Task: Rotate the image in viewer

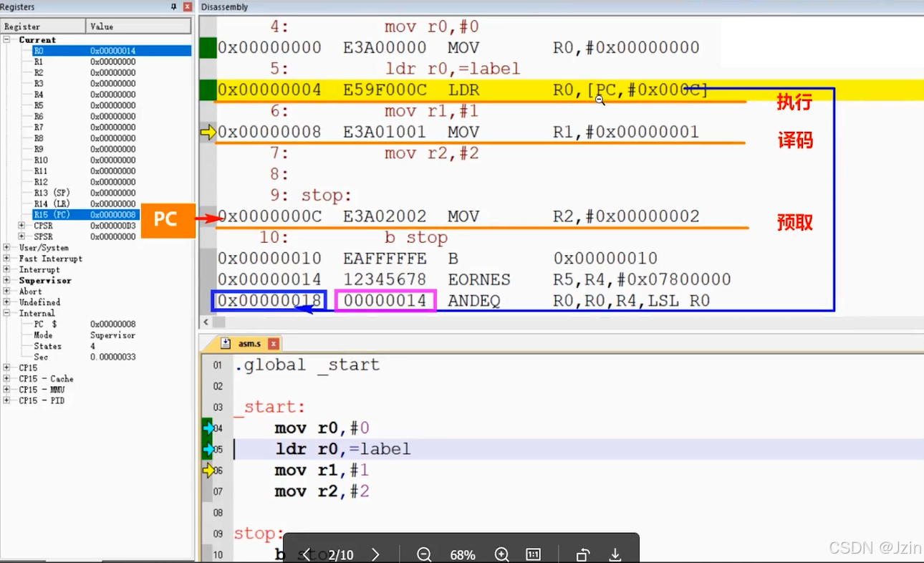Action: coord(583,554)
